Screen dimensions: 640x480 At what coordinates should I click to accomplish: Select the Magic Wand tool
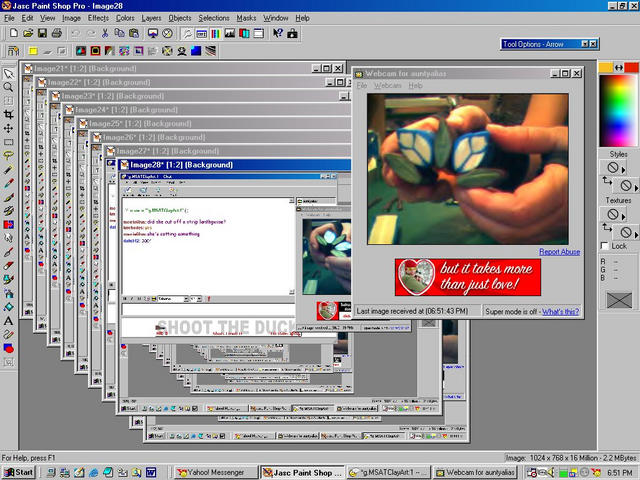8,170
